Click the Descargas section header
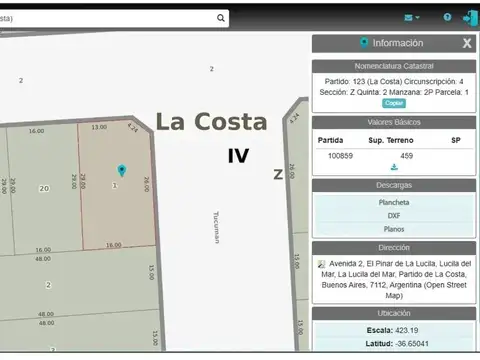480x360 pixels. tap(394, 185)
